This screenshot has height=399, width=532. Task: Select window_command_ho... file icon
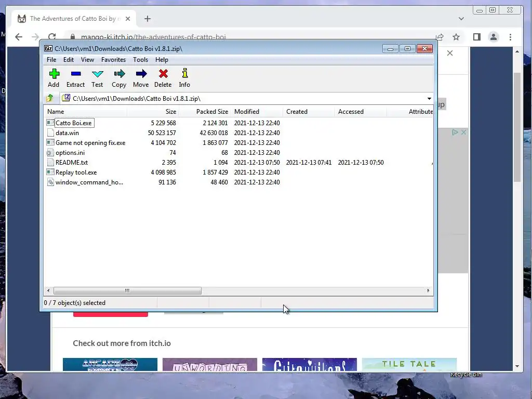click(50, 182)
